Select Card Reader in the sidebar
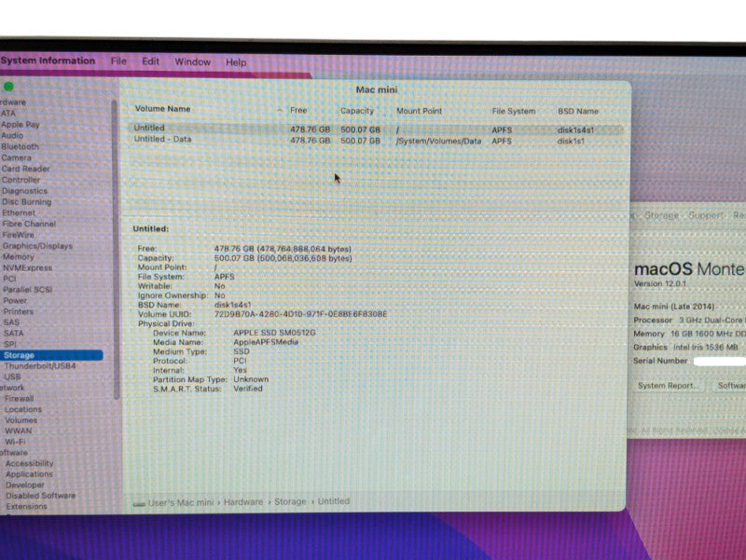Viewport: 746px width, 560px height. (x=25, y=169)
